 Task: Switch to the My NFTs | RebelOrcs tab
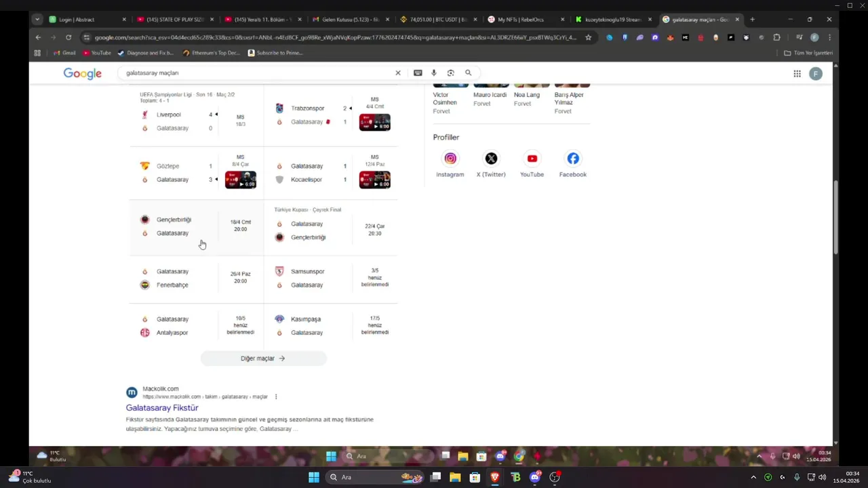coord(526,20)
